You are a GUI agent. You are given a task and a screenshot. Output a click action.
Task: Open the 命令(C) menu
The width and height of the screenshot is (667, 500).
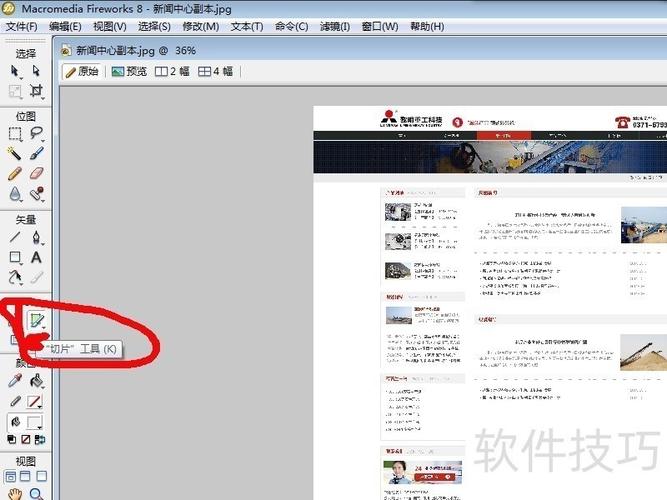[291, 26]
